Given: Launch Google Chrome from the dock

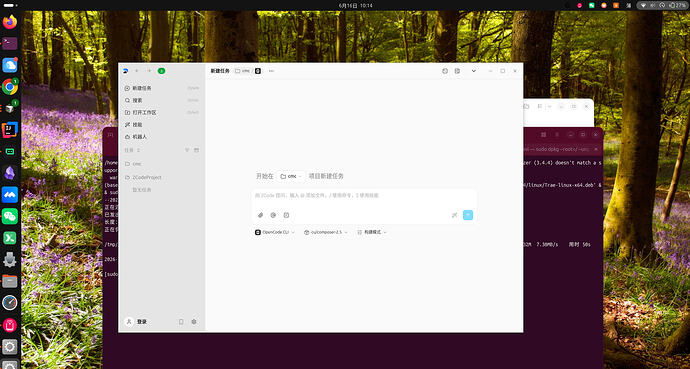Looking at the screenshot, I should pyautogui.click(x=10, y=87).
